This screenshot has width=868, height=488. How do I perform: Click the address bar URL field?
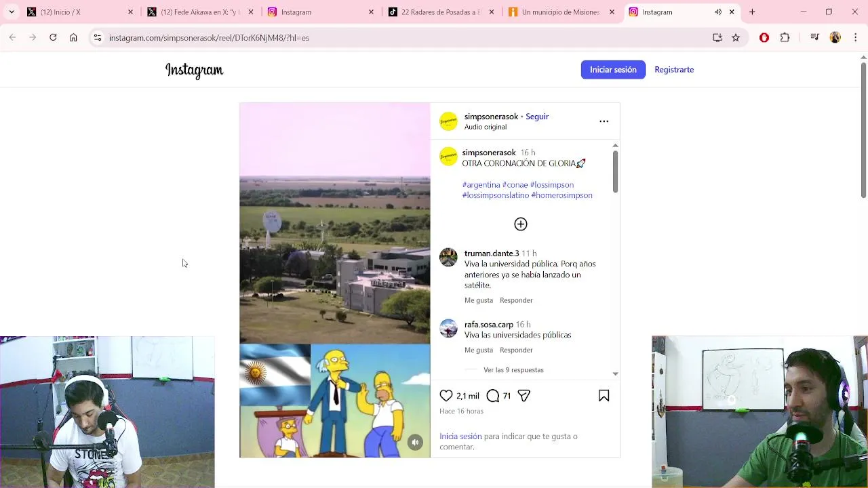point(407,38)
